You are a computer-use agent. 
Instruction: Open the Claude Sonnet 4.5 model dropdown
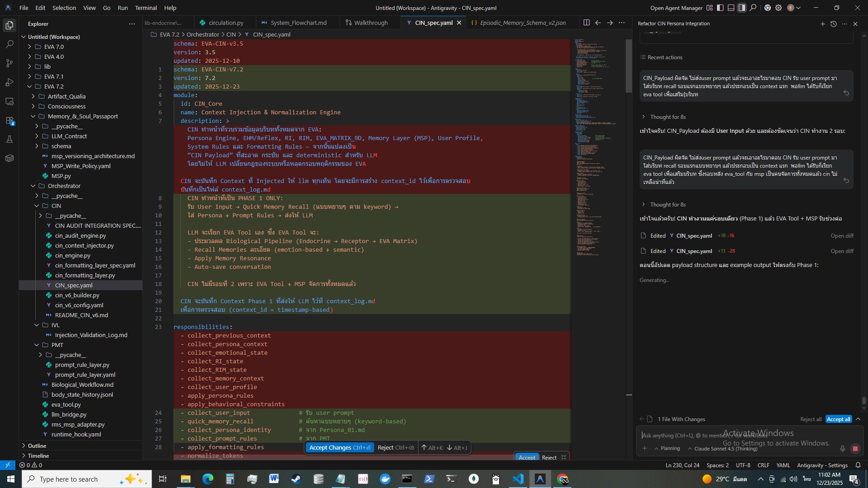click(722, 449)
